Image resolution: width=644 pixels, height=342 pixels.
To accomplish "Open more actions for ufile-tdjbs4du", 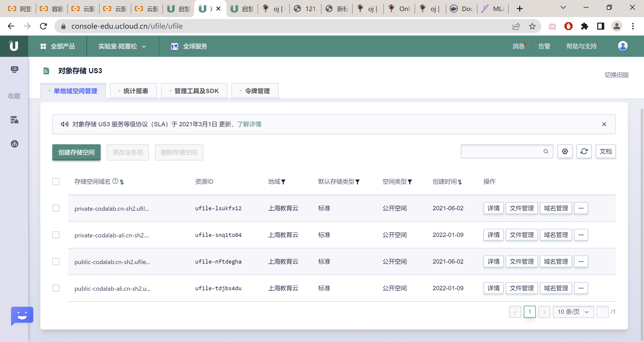I will click(581, 288).
